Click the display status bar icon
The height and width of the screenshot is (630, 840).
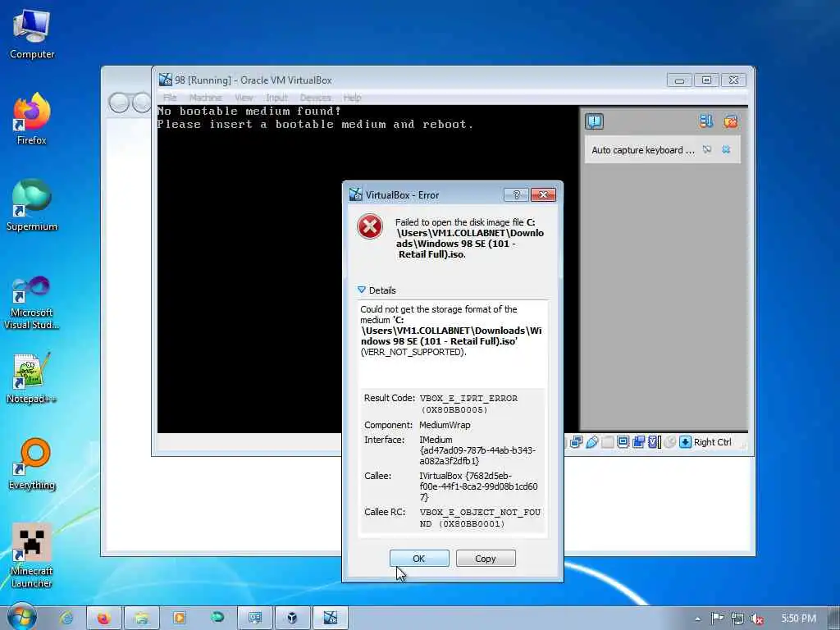coord(623,442)
